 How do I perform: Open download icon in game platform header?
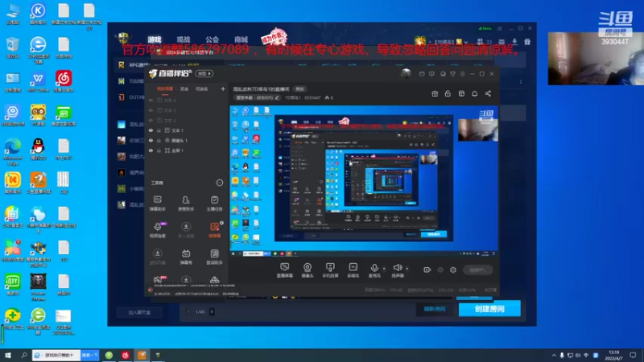click(x=514, y=42)
